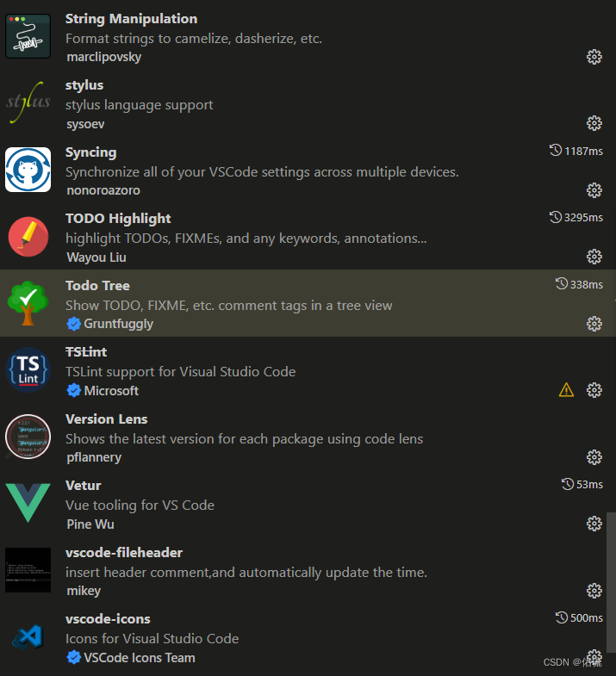Click Syncing activation time clock icon
This screenshot has width=616, height=676.
556,150
